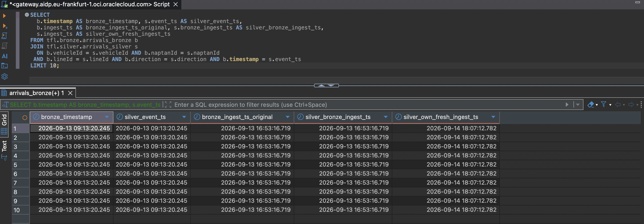This screenshot has width=644, height=224.
Task: Open custom filters funnel icon
Action: (x=604, y=104)
